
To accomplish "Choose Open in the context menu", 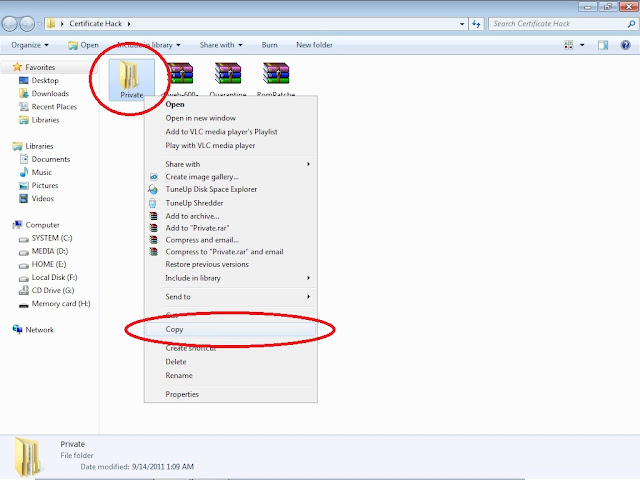I will tap(231, 104).
